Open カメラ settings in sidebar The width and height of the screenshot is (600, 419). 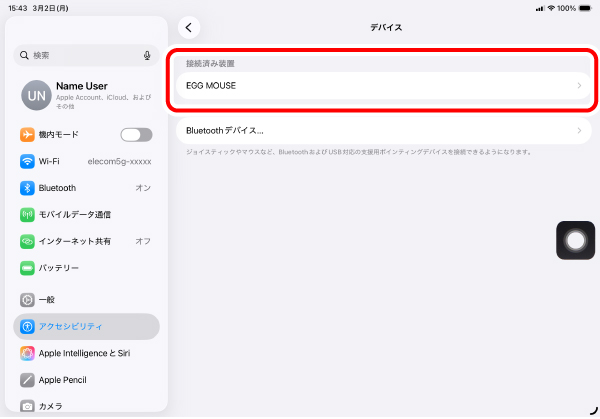pos(86,406)
